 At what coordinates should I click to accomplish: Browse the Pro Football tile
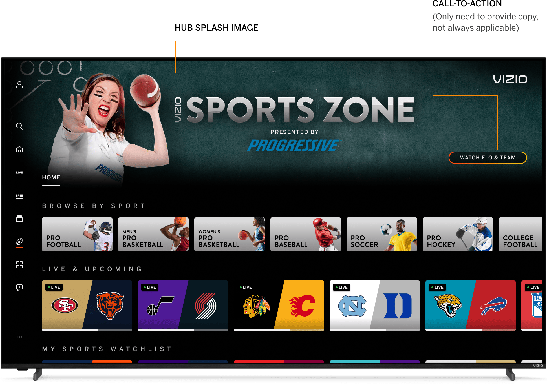(x=77, y=234)
